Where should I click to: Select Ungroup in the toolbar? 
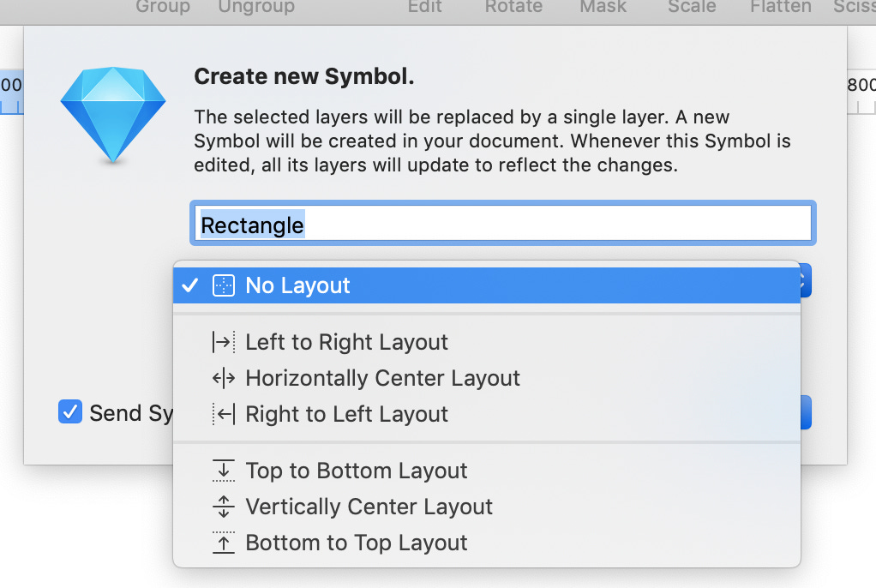coord(255,7)
